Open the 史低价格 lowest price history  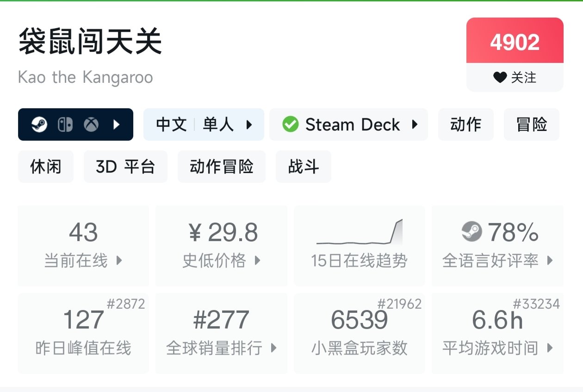pyautogui.click(x=222, y=246)
